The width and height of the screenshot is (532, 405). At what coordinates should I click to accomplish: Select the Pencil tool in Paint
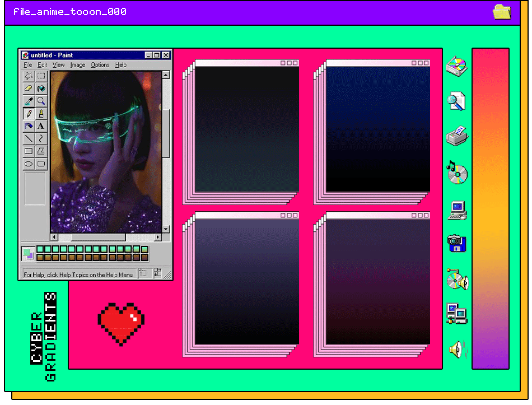point(29,114)
